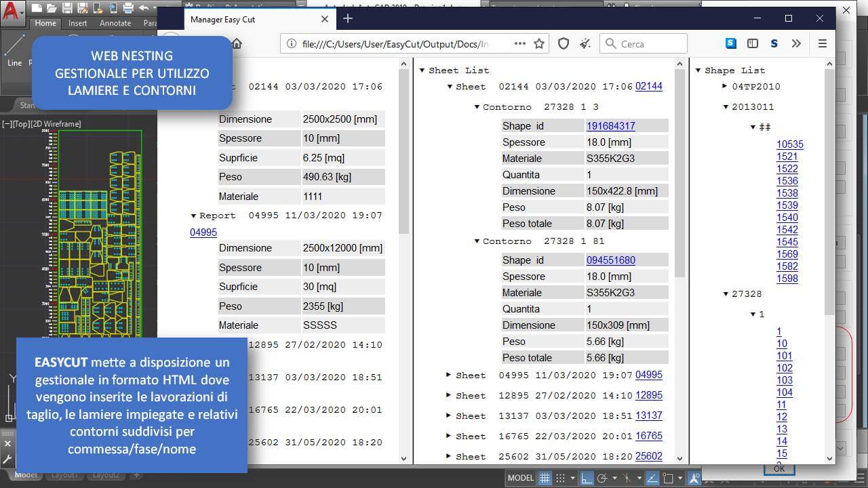Expand Sheet 16765 row
The image size is (868, 488).
pos(449,436)
